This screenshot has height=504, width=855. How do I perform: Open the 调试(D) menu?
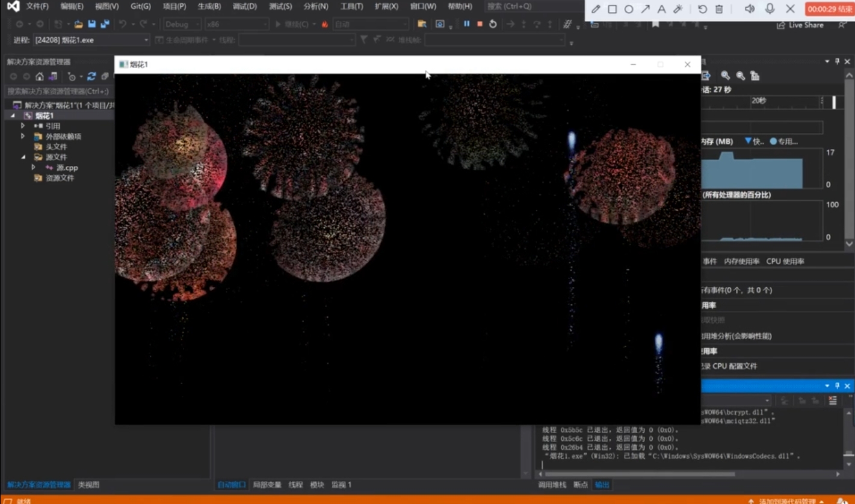[x=244, y=7]
